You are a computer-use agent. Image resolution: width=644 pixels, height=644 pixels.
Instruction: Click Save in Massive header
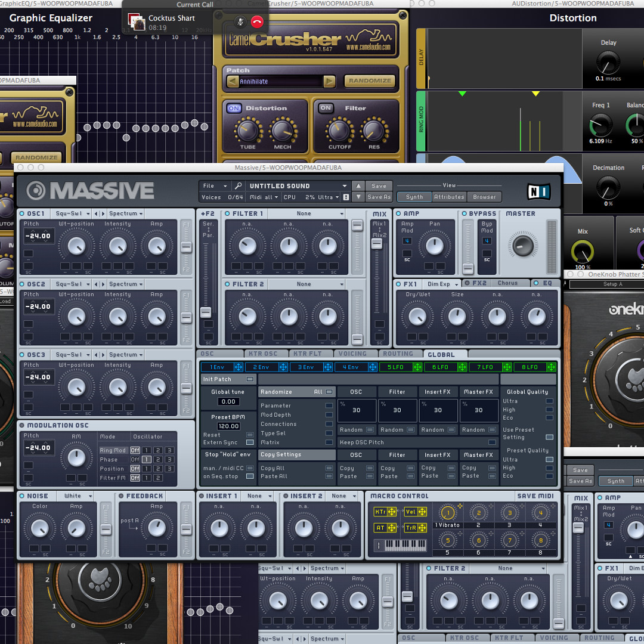[379, 185]
